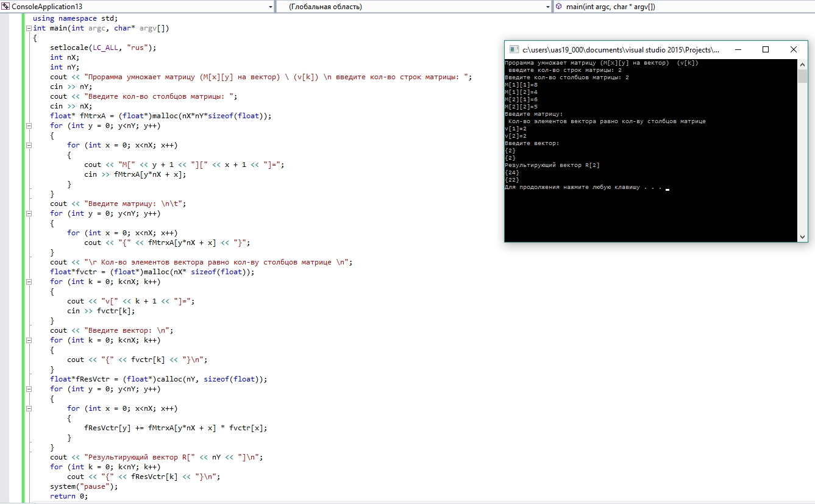Click the float*fvctr malloc line

pos(152,272)
